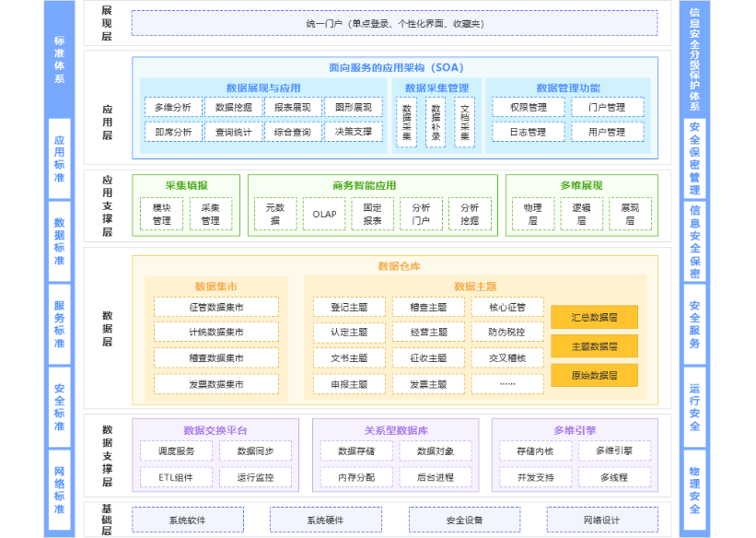The width and height of the screenshot is (756, 538).
Task: Click the vertical 数据补录 box
Action: coord(436,122)
